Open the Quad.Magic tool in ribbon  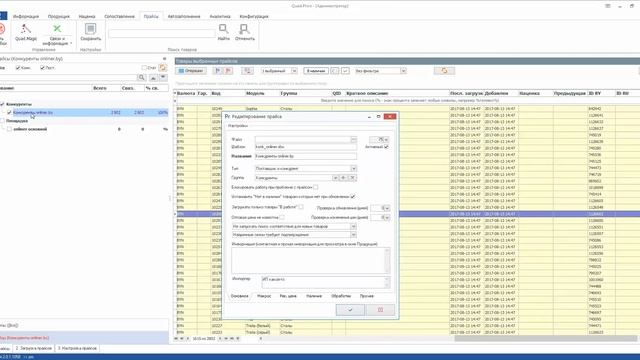click(x=26, y=32)
